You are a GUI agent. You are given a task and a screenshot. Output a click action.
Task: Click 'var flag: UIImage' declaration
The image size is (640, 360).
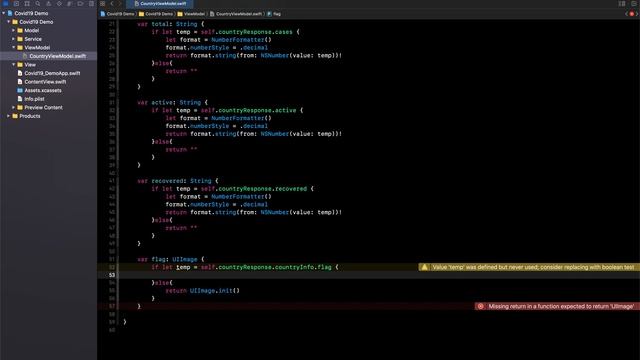point(167,259)
